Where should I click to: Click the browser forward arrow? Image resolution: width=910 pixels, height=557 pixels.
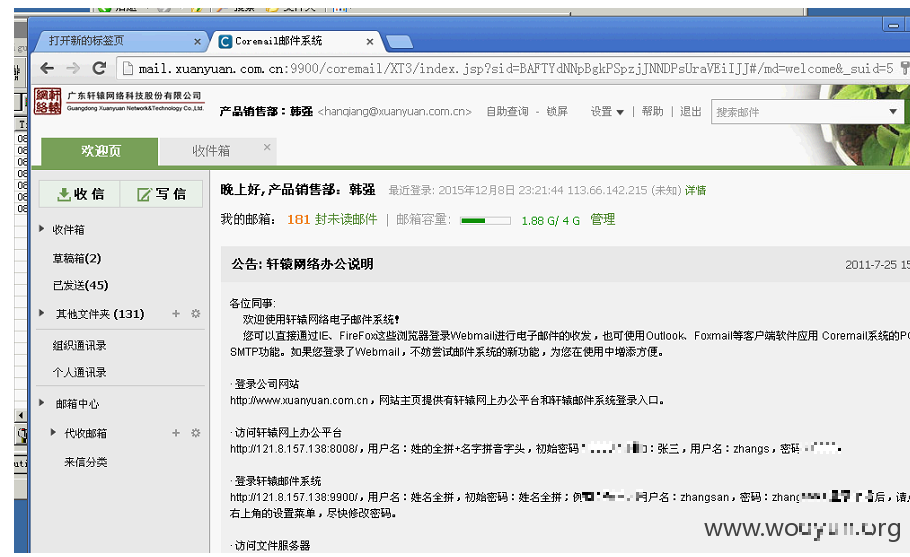pyautogui.click(x=73, y=68)
